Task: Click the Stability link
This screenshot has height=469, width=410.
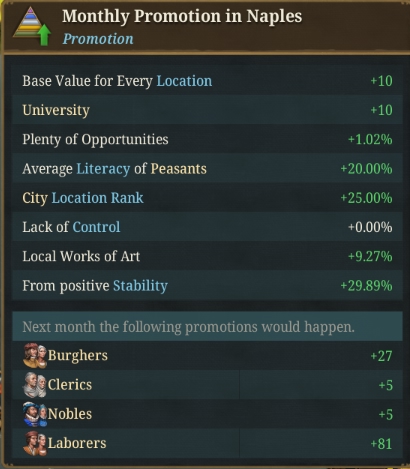Action: pyautogui.click(x=140, y=286)
